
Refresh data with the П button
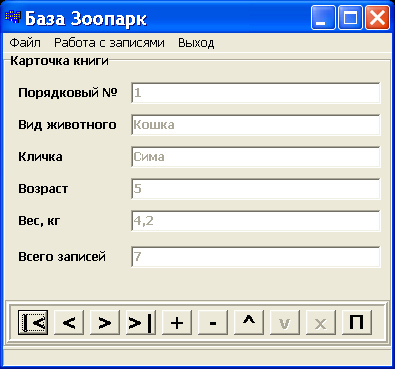[357, 322]
